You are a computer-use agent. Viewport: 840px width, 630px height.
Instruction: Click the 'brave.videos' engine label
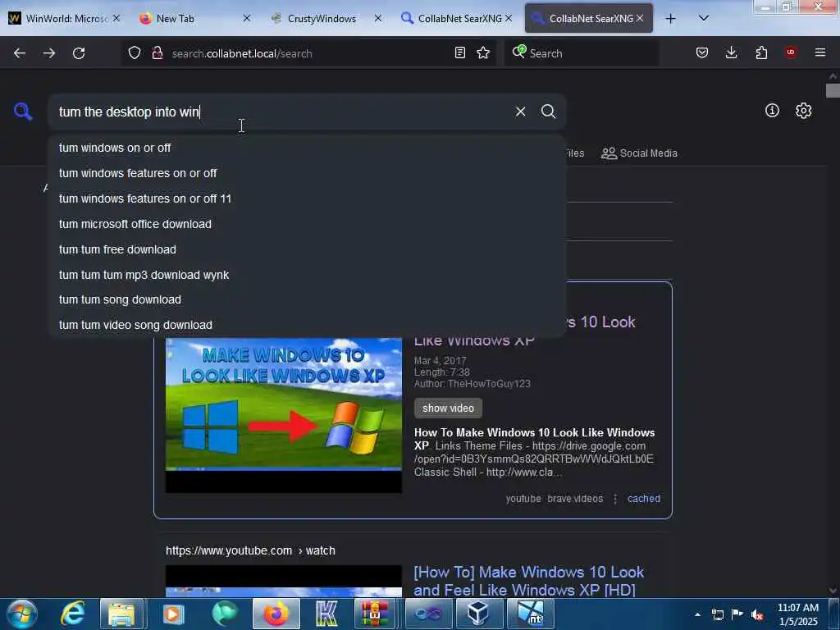[x=575, y=499]
